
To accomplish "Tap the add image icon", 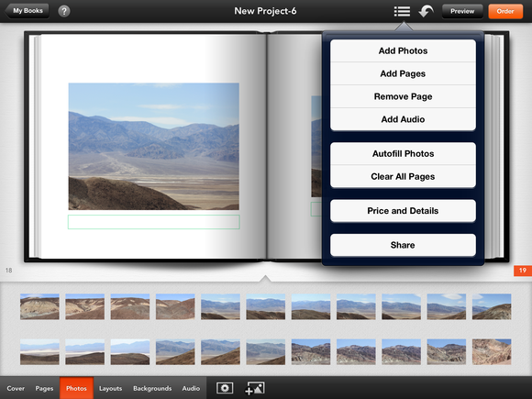I will [x=255, y=388].
